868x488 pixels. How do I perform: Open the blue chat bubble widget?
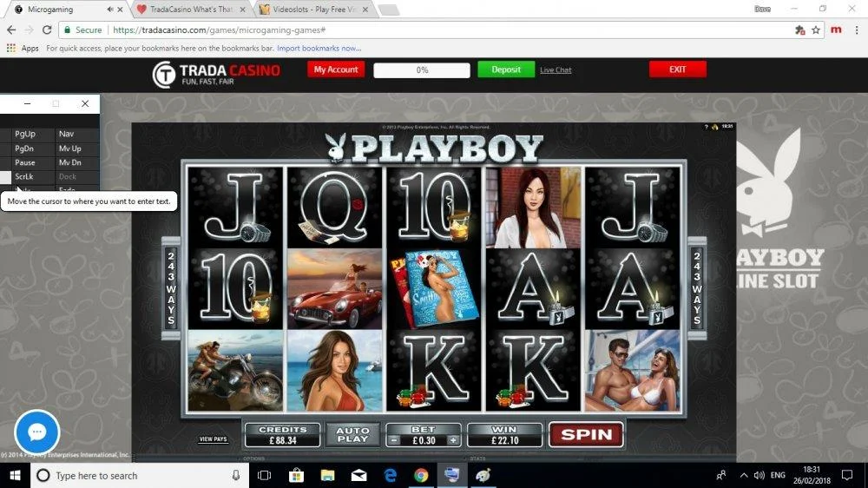pos(36,432)
